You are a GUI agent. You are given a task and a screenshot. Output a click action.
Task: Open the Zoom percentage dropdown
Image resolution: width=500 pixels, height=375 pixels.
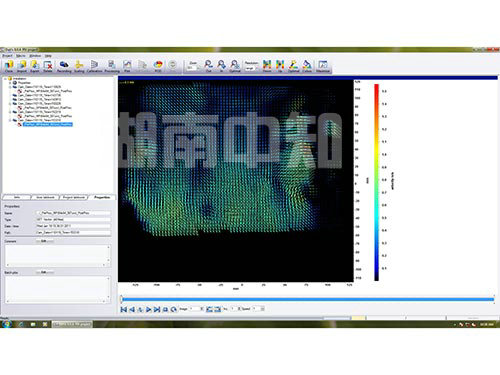(x=193, y=68)
